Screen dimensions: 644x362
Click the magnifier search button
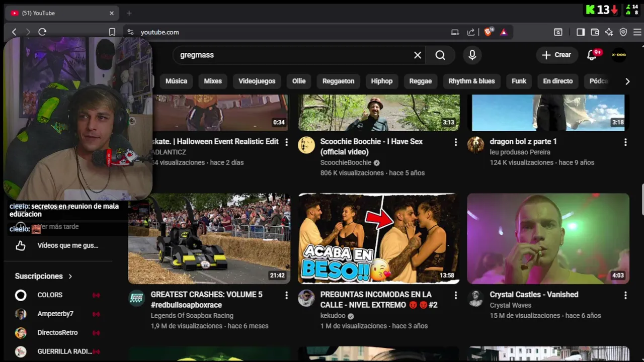440,55
